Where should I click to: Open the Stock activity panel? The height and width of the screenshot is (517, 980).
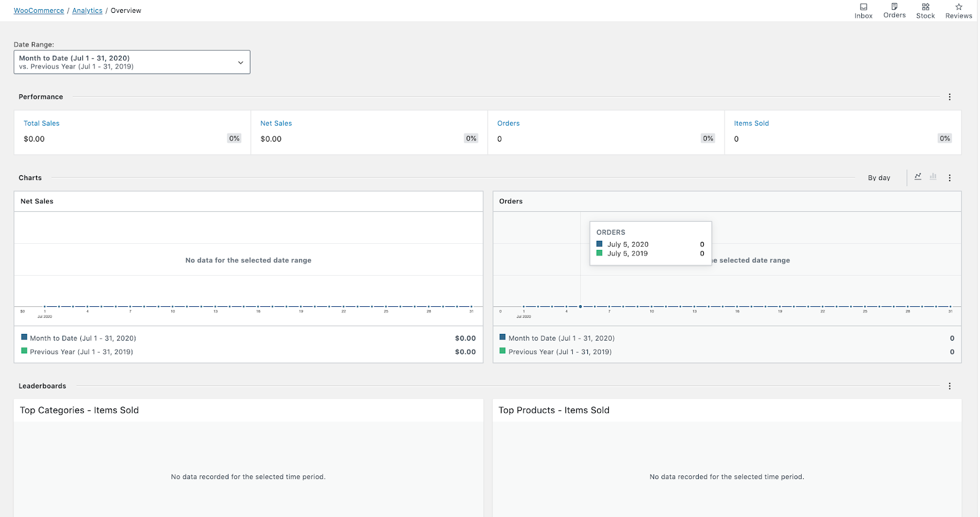click(x=925, y=11)
